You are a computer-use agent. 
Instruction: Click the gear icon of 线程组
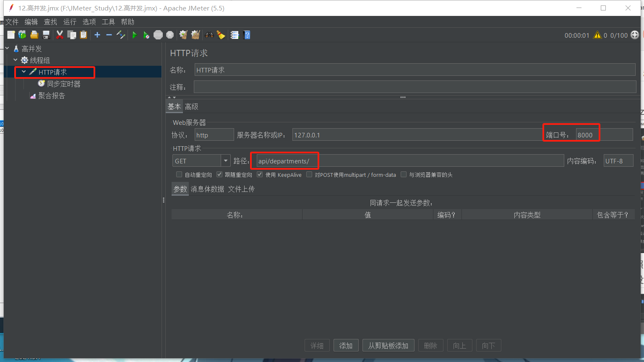[25, 60]
